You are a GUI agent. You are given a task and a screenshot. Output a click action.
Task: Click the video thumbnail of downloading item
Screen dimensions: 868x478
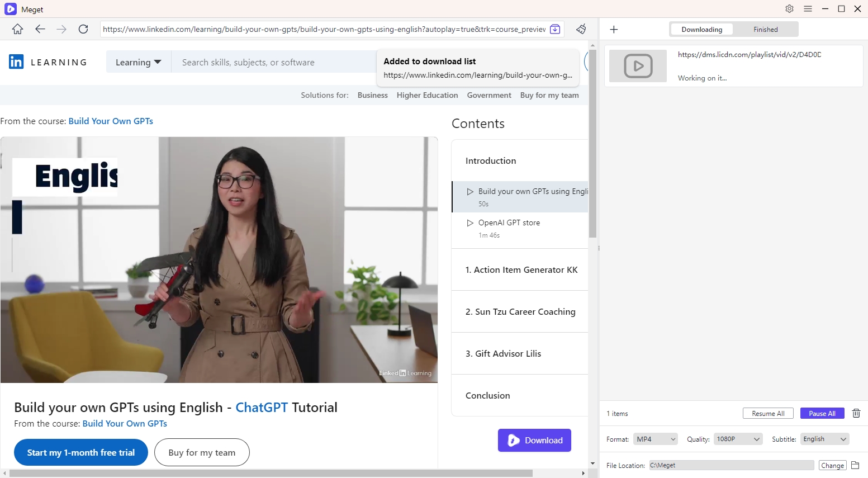pyautogui.click(x=638, y=66)
